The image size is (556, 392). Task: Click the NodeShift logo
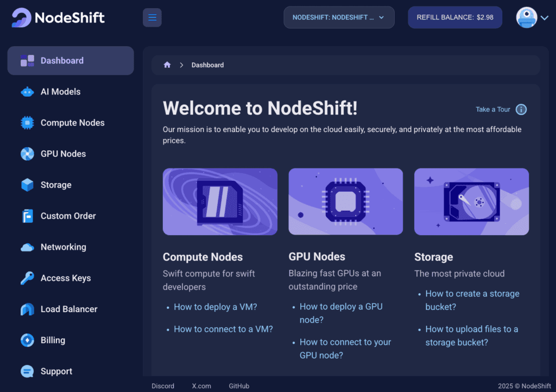tap(58, 17)
